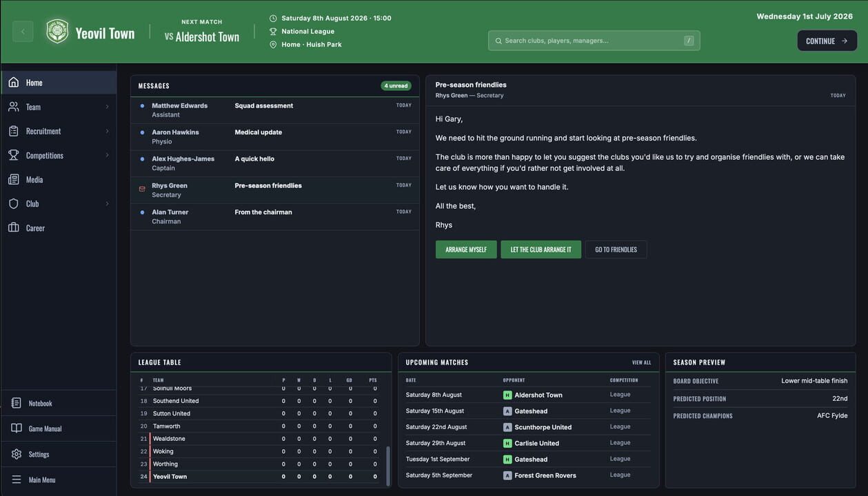Expand the Club submenu chevron
Image resolution: width=868 pixels, height=496 pixels.
coord(107,203)
